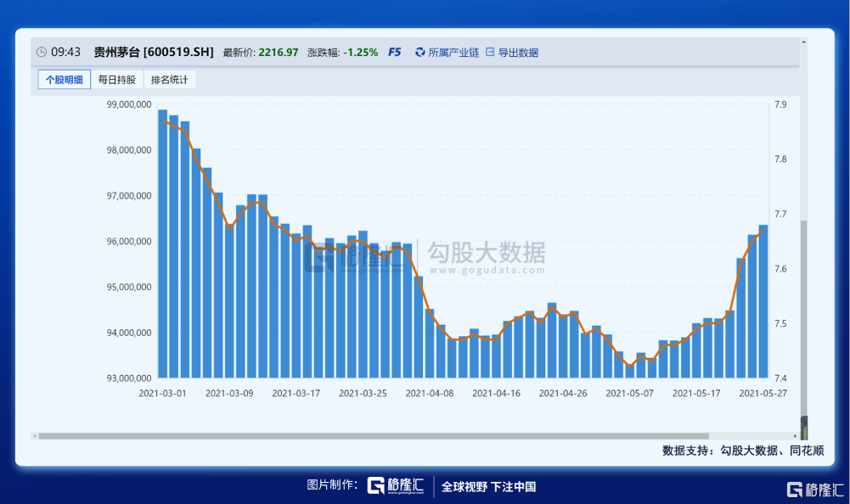Click the time 09:43 in the header
Viewport: 850px width, 504px height.
tap(65, 52)
